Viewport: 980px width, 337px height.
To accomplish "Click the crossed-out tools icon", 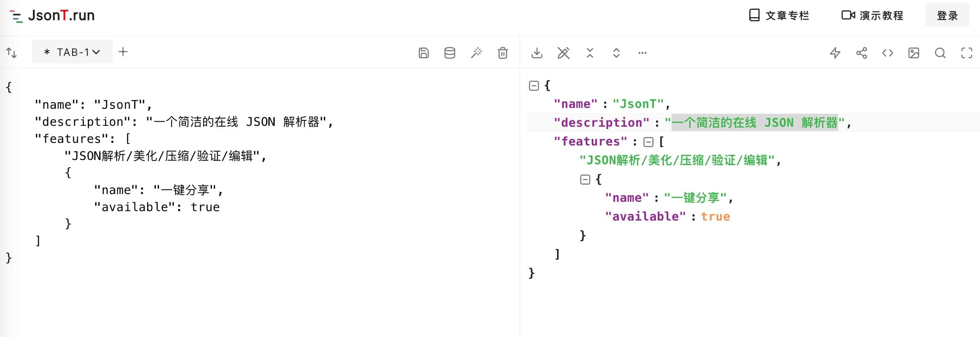I will pyautogui.click(x=563, y=53).
